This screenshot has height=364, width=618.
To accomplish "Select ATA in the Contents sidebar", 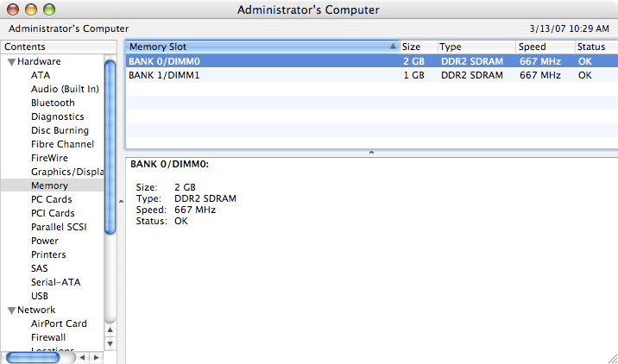I will [41, 75].
